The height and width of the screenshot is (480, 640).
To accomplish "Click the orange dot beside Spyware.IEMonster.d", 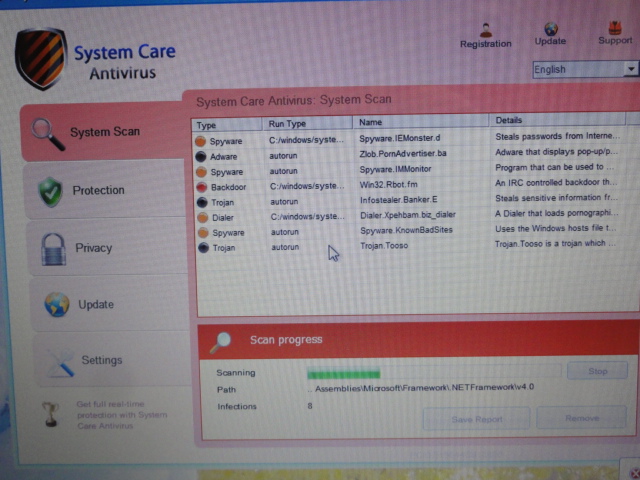I will pos(200,141).
